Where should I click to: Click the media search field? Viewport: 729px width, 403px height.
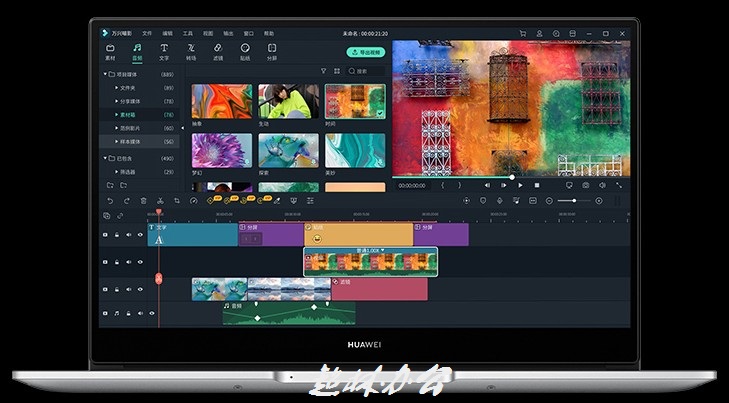pos(366,71)
